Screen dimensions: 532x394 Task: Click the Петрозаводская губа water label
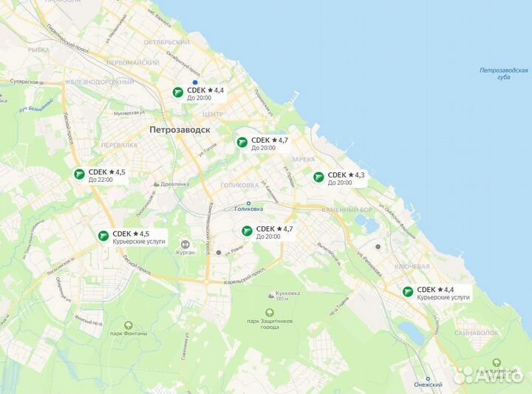[503, 74]
